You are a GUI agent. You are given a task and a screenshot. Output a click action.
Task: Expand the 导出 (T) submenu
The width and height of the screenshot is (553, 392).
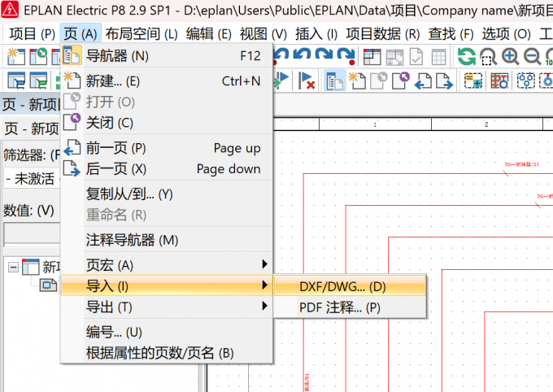click(x=167, y=307)
